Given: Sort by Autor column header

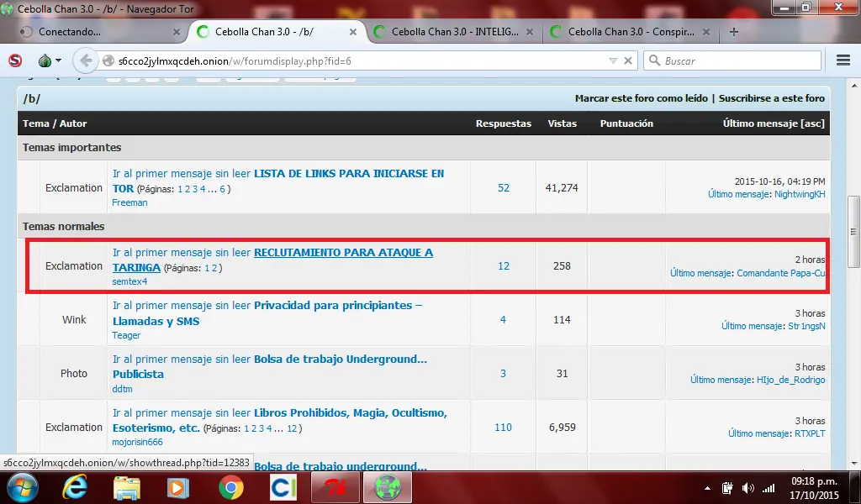Looking at the screenshot, I should tap(73, 123).
